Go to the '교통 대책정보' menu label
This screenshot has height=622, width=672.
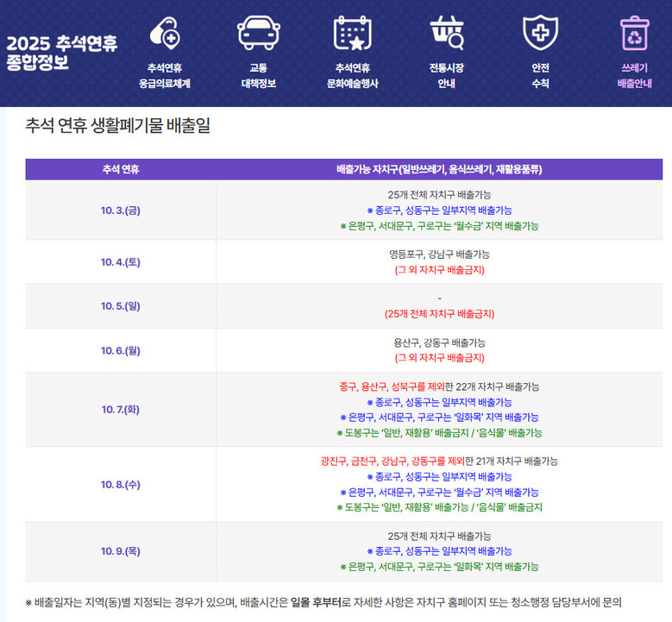pos(258,76)
